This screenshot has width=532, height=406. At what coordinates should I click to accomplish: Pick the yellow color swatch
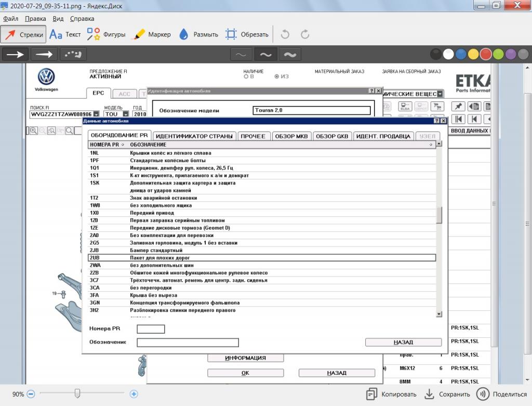coord(473,54)
